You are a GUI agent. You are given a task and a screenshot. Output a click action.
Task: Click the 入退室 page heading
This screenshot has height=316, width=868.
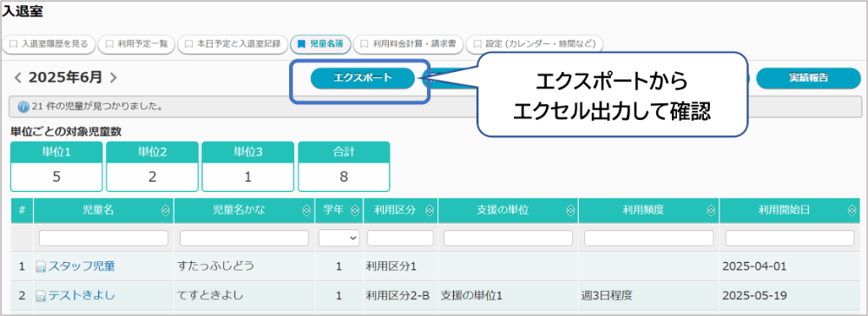pyautogui.click(x=23, y=11)
